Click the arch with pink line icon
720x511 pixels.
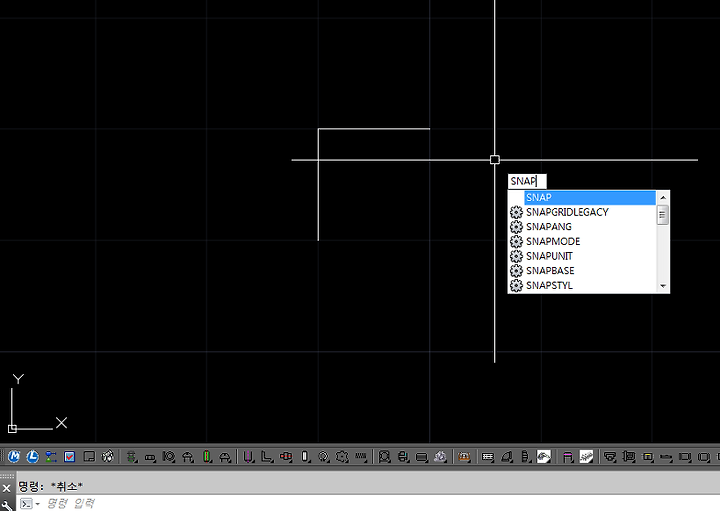[568, 456]
